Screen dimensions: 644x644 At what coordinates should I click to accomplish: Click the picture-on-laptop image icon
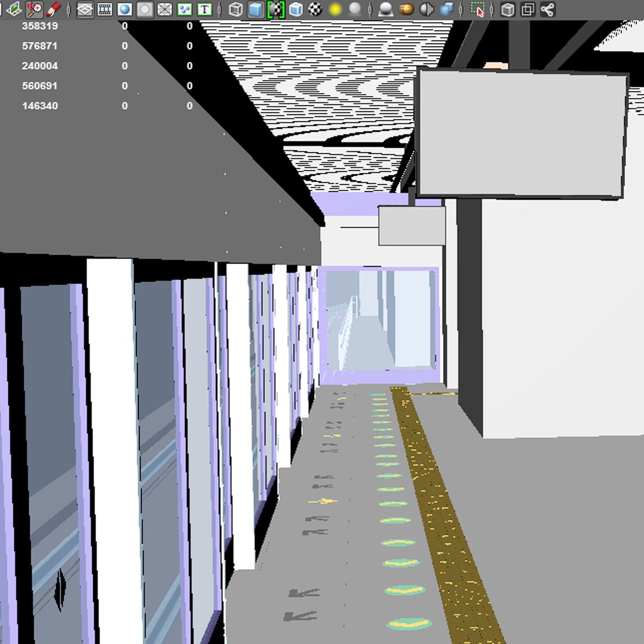tap(14, 9)
